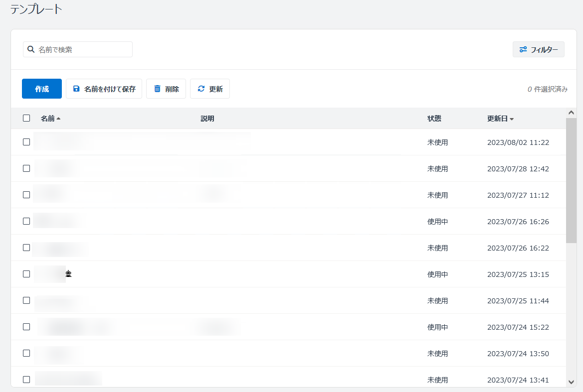Click the trash can 削除 icon
Viewport: 583px width, 392px height.
point(157,89)
